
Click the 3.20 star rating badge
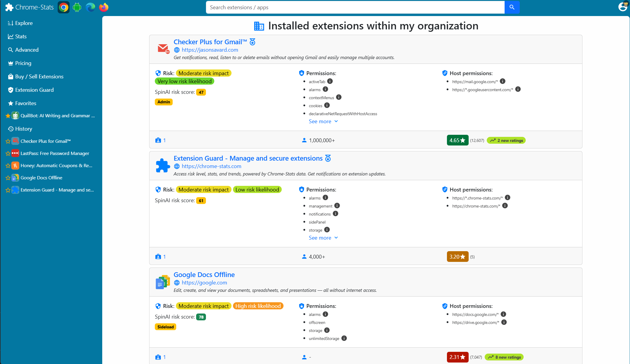pyautogui.click(x=457, y=257)
